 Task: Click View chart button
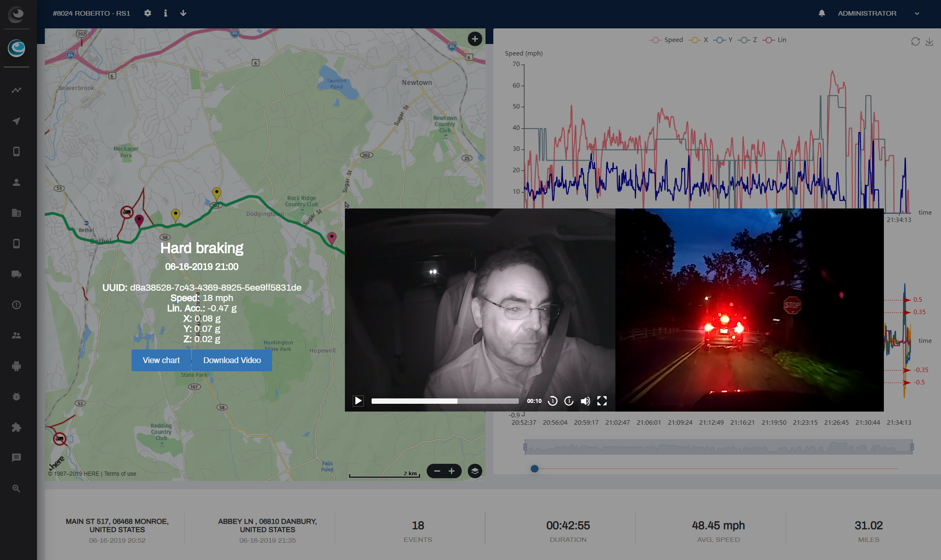(x=161, y=360)
